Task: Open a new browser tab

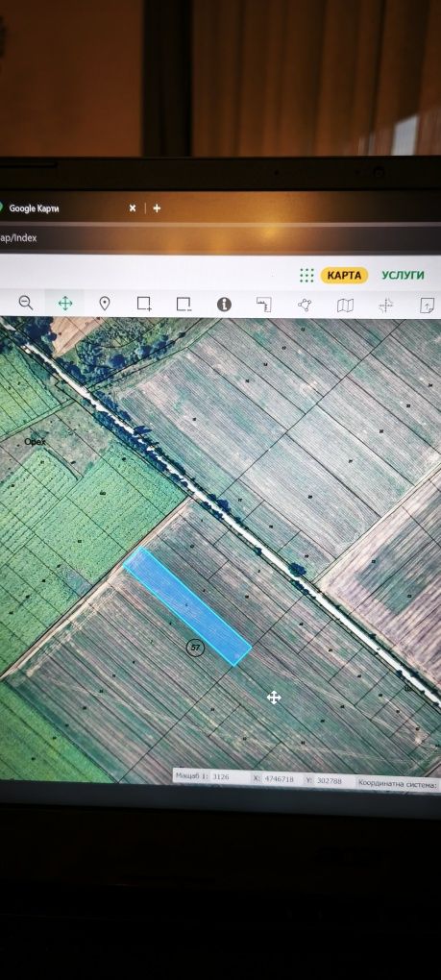Action: coord(157,208)
